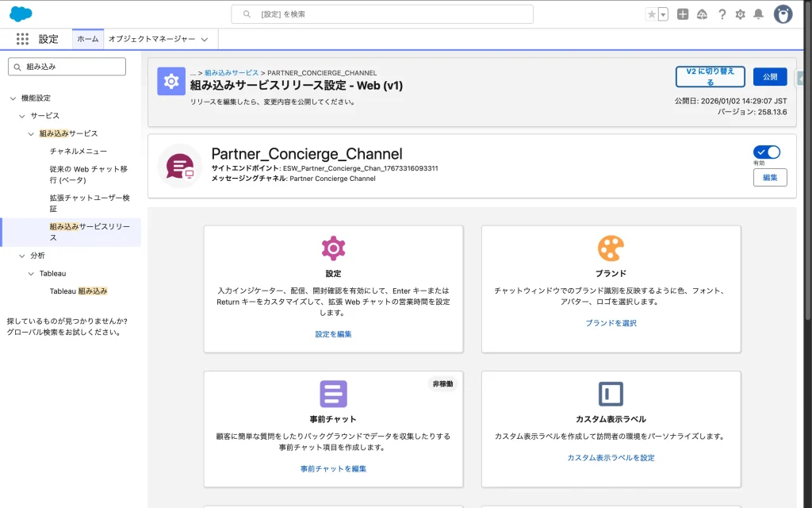Screen dimensions: 812x508
Task: Click the bear user avatar
Action: click(783, 14)
